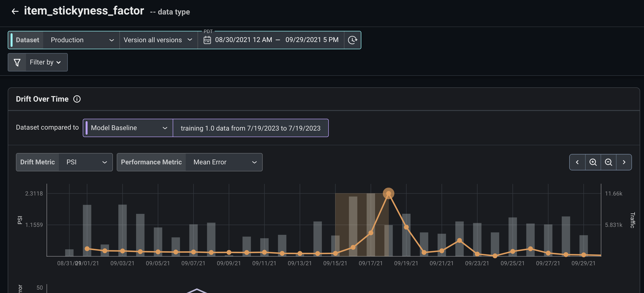Click the funnel filter icon
Viewport: 644px width, 293px height.
tap(17, 62)
